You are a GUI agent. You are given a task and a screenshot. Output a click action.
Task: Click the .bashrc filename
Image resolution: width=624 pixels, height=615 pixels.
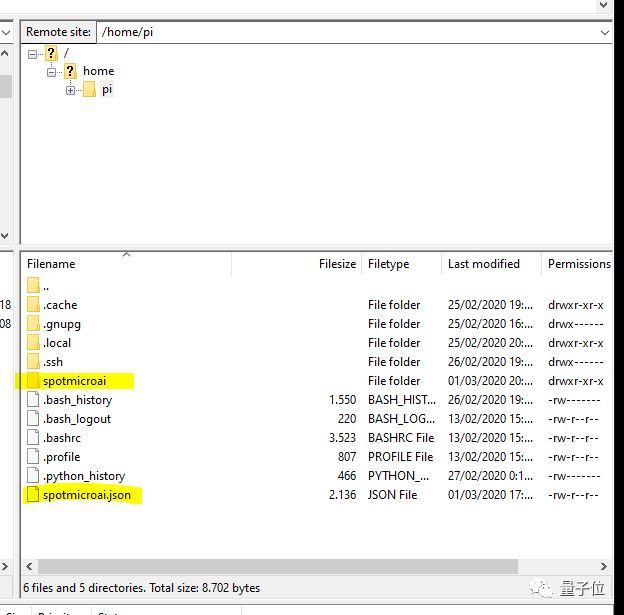[62, 438]
